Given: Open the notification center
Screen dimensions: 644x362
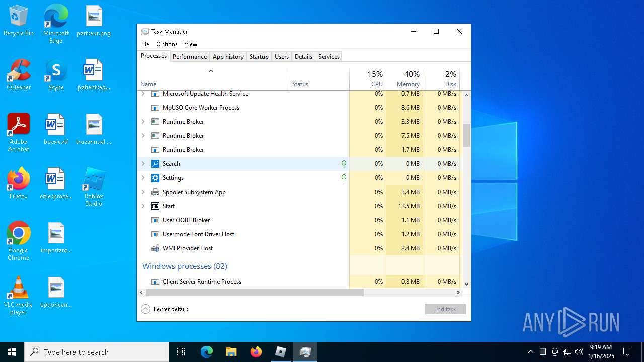Looking at the screenshot, I should [x=627, y=352].
